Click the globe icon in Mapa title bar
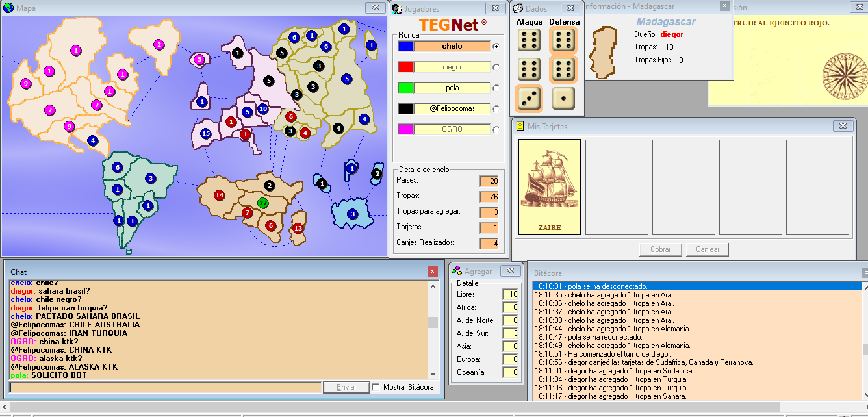Viewport: 868px width, 417px height. [8, 8]
